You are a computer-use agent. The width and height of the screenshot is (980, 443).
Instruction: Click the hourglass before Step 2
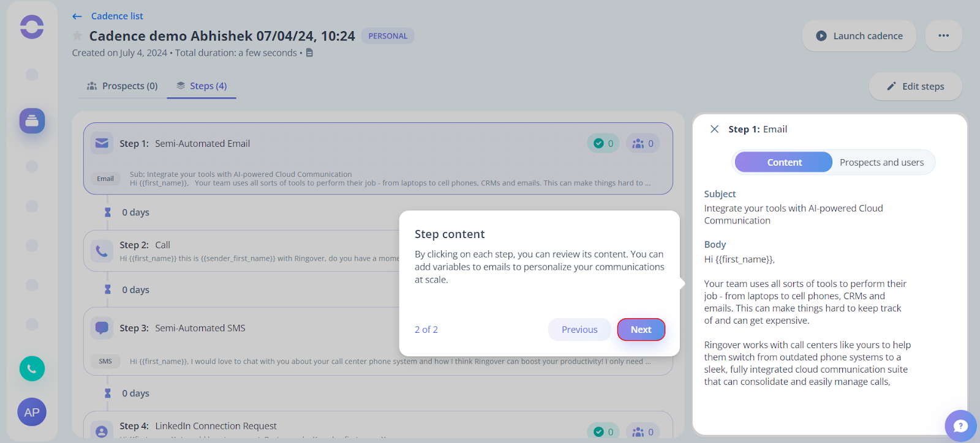[x=108, y=212]
